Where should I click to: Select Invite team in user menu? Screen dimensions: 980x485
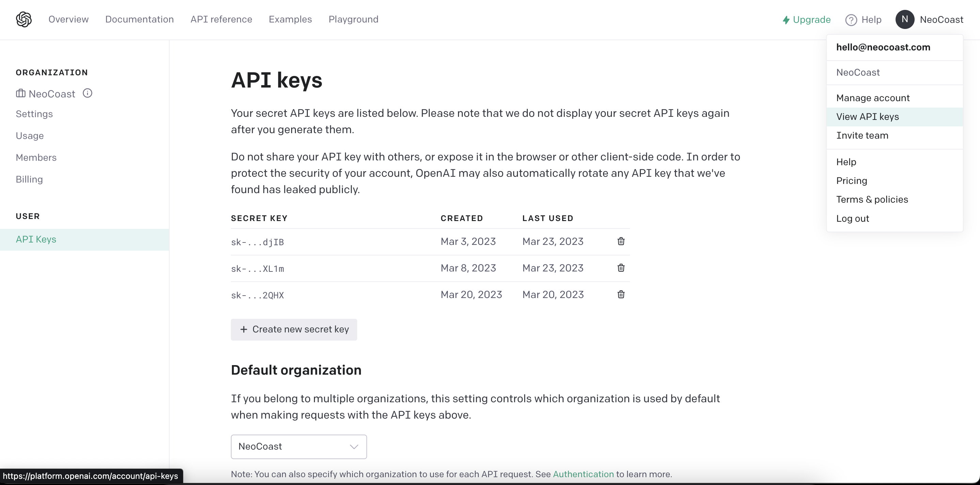895,136
